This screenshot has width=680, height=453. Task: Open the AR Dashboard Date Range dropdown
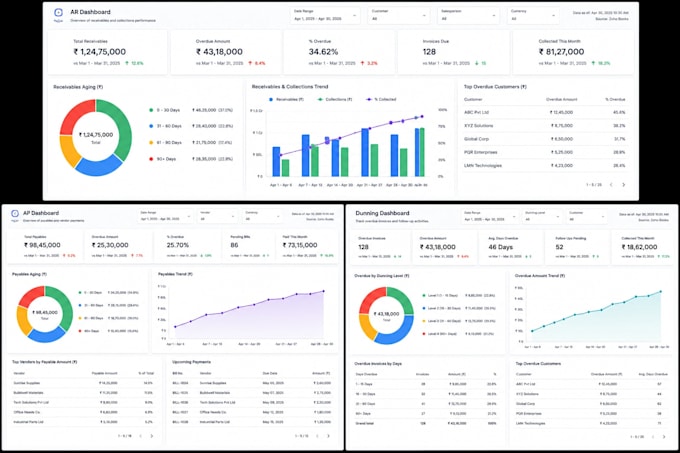click(325, 15)
